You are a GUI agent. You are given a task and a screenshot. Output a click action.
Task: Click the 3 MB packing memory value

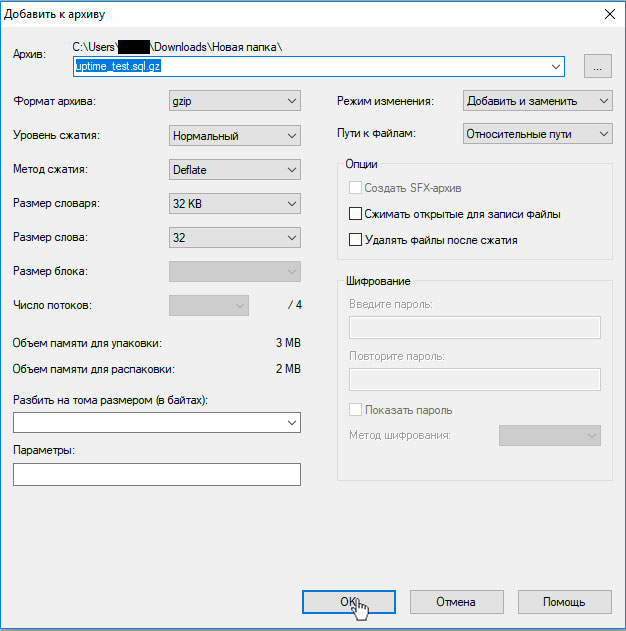point(288,343)
